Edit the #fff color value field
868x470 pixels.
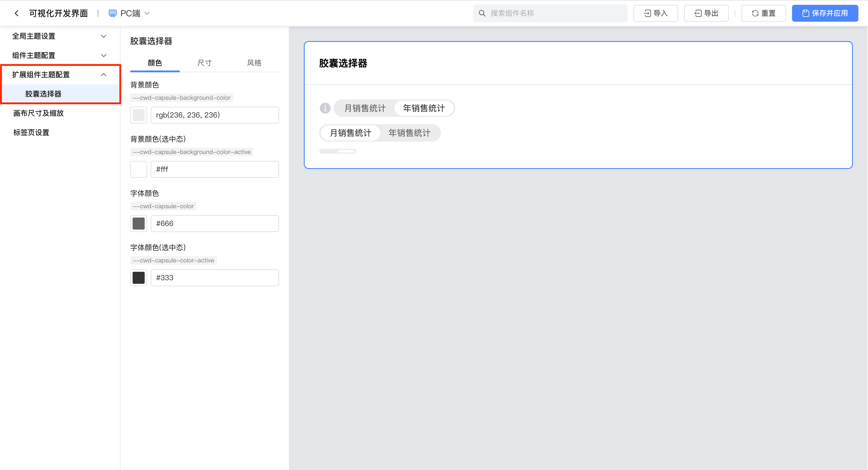click(215, 169)
